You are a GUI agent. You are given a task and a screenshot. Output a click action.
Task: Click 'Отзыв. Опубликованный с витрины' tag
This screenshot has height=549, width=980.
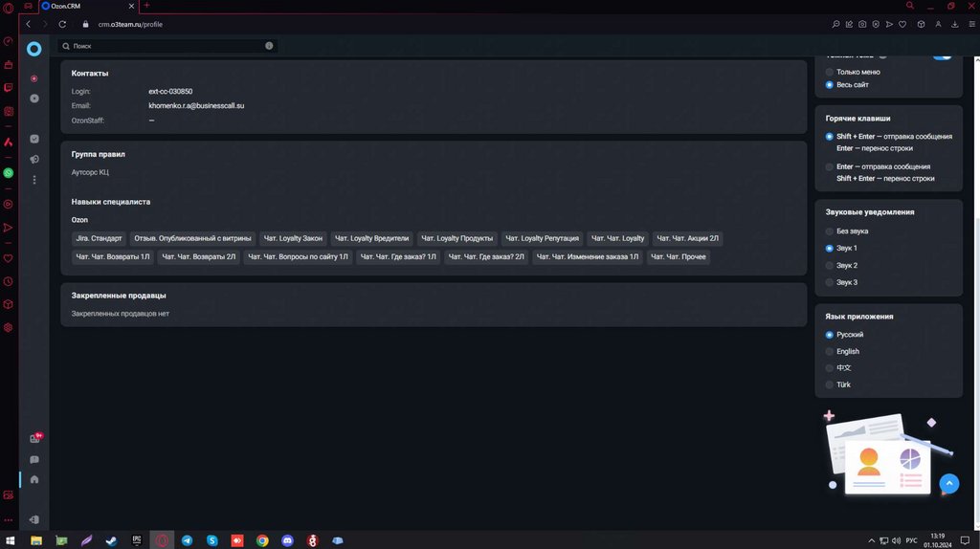(192, 238)
